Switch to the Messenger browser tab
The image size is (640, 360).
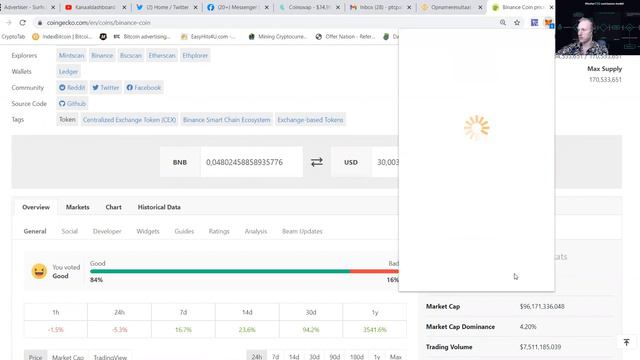click(x=238, y=7)
